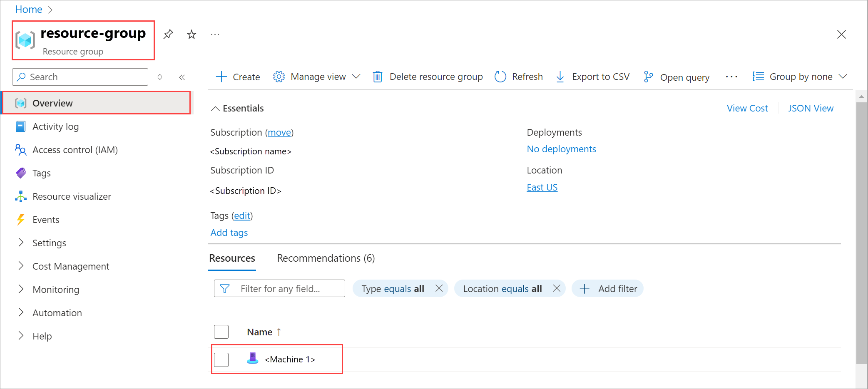The image size is (868, 389).
Task: Switch to the Recommendations (6) tab
Action: coord(326,258)
